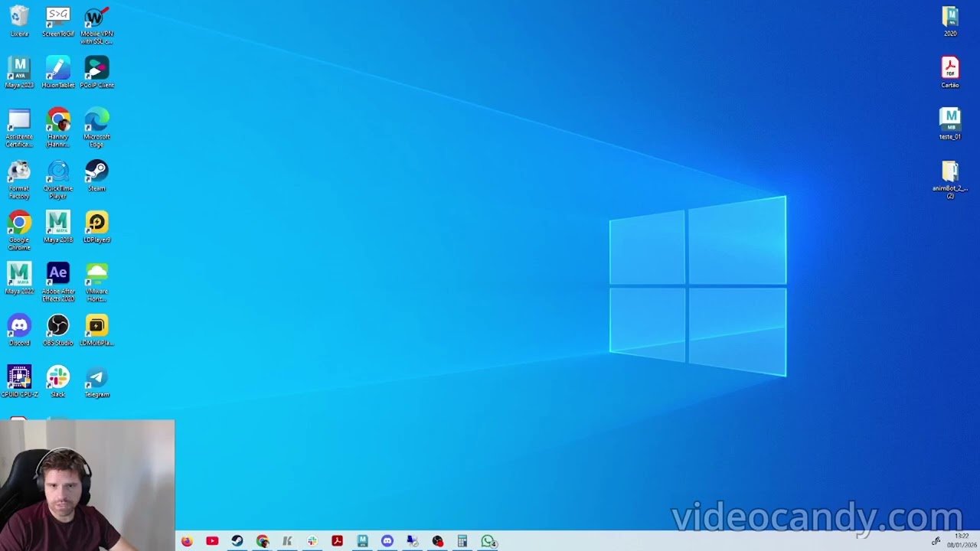980x551 pixels.
Task: Select the Hanney Chrome profile desktop shortcut
Action: tap(58, 128)
